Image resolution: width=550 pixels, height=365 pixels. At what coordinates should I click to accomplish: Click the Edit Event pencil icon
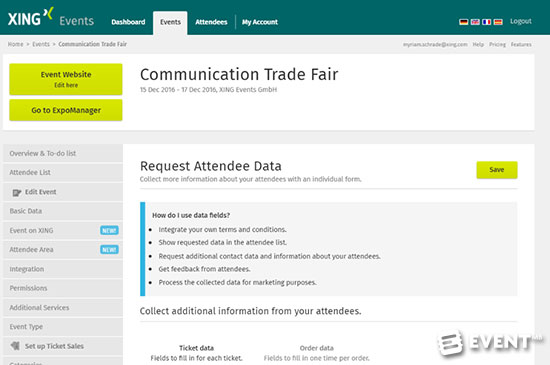click(16, 192)
